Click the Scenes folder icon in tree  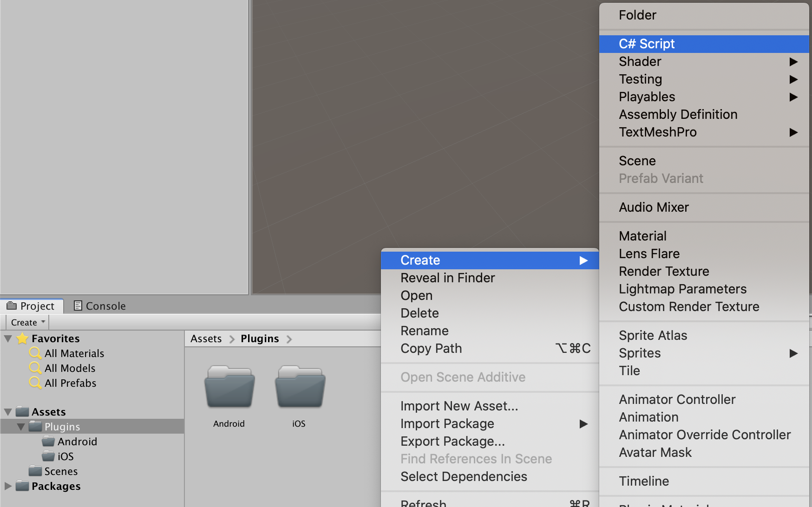tap(35, 471)
